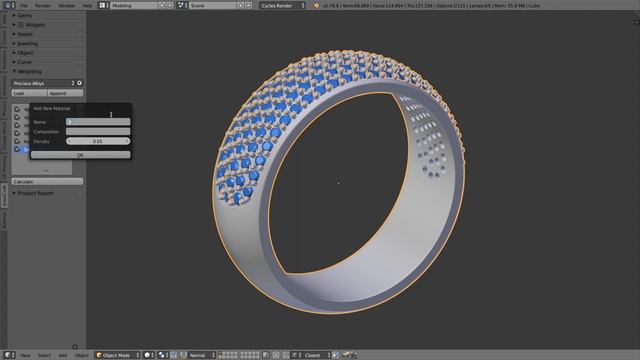Click the Load button
Screen dimensions: 640x360
[x=29, y=93]
